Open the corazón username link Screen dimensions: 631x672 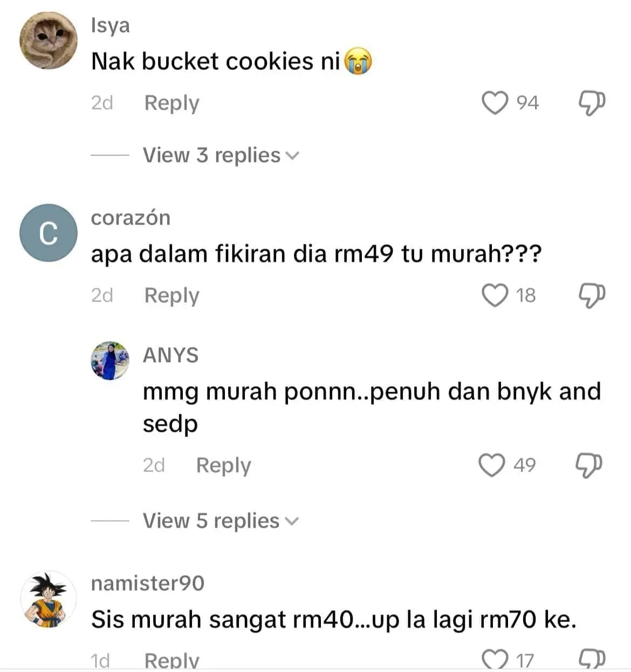[x=131, y=218]
